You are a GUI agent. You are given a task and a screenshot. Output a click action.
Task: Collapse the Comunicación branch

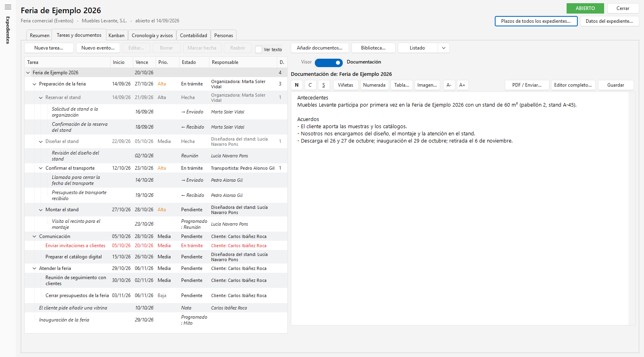(34, 236)
